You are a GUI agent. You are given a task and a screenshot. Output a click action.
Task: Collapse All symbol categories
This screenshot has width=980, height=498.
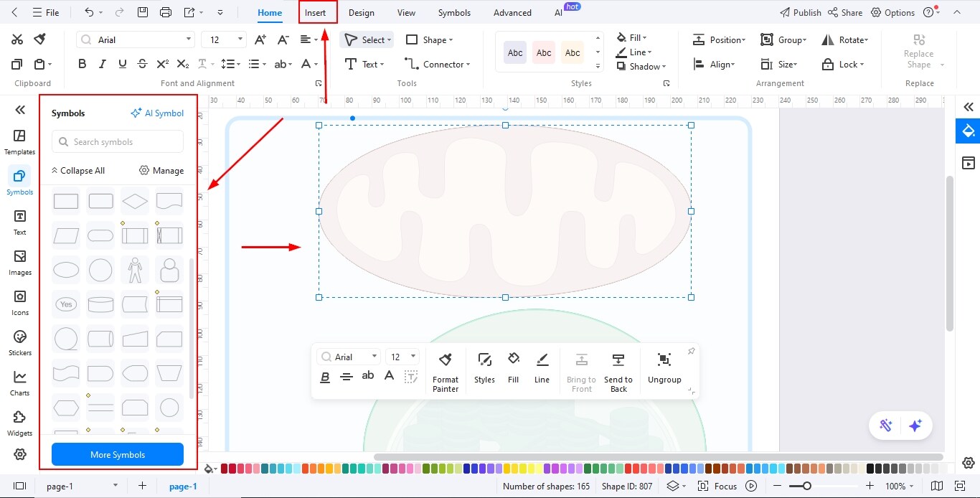(x=78, y=170)
